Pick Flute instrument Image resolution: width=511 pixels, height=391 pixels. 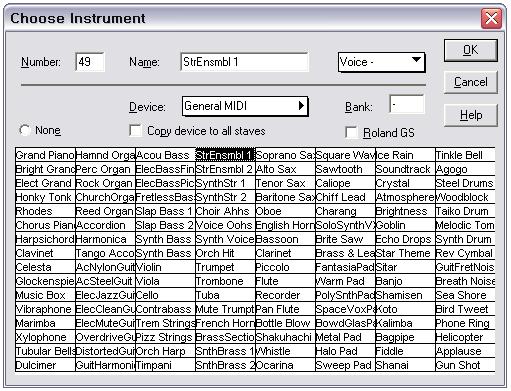tap(285, 281)
